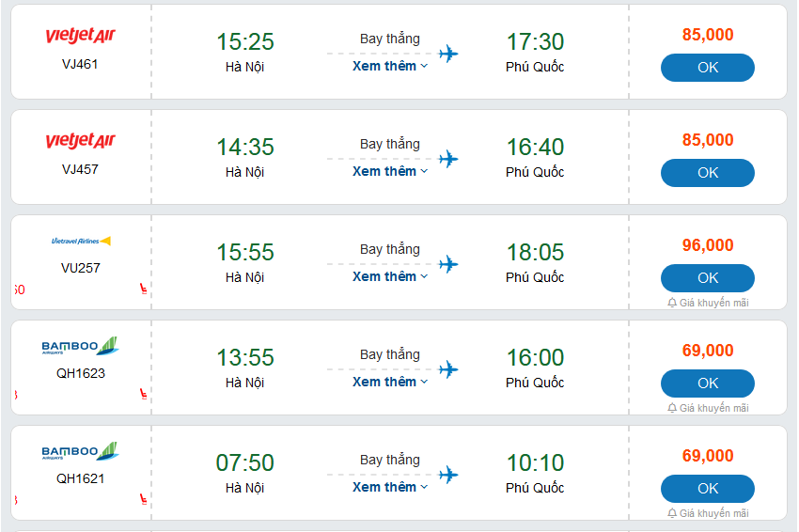Click the red seat icon on the QH1623 row

[143, 395]
